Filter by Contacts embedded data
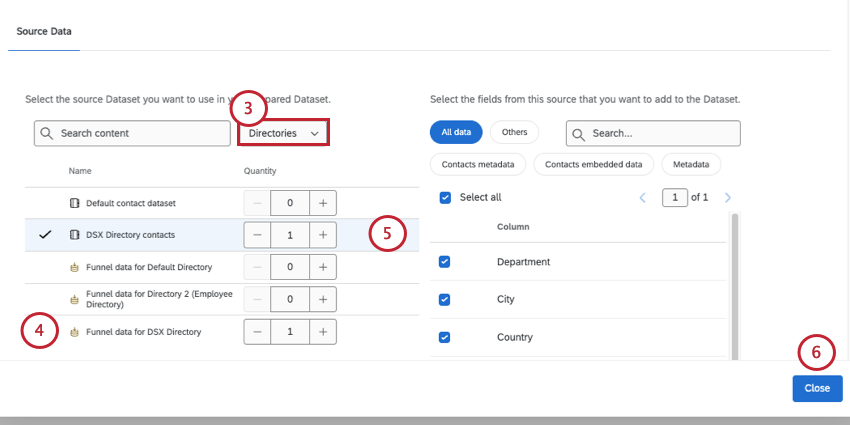Screen dimensions: 850x425 click(x=594, y=164)
